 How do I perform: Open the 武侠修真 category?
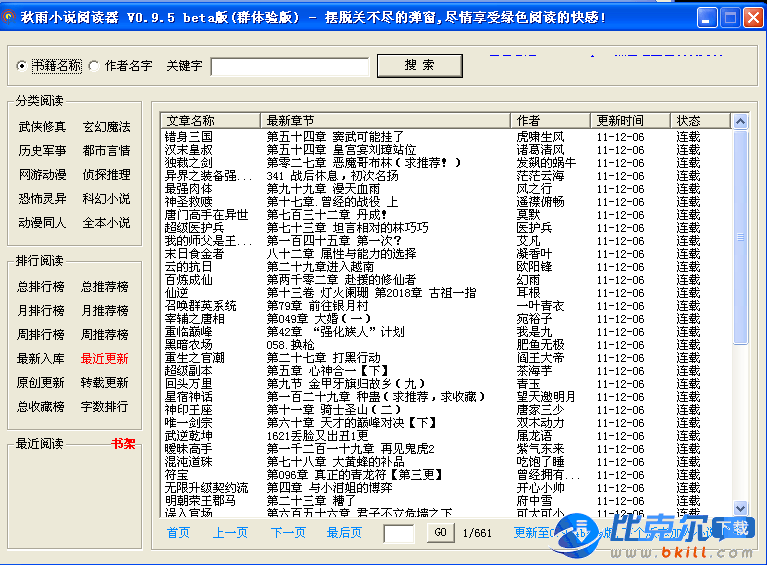pyautogui.click(x=42, y=127)
